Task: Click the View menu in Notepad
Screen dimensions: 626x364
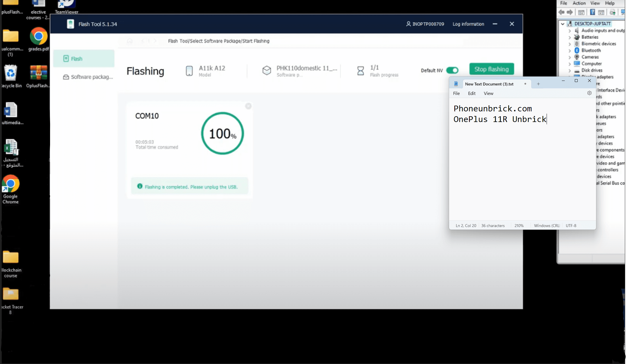Action: point(489,93)
